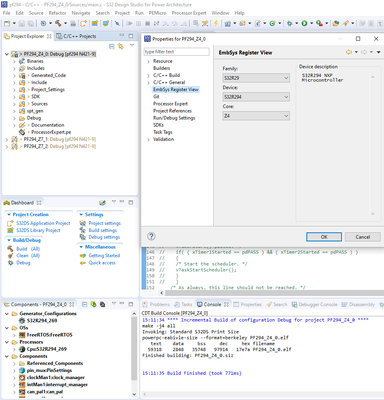The image size is (384, 400).
Task: Click collapse icon in Components panel toolbar
Action: point(85,304)
